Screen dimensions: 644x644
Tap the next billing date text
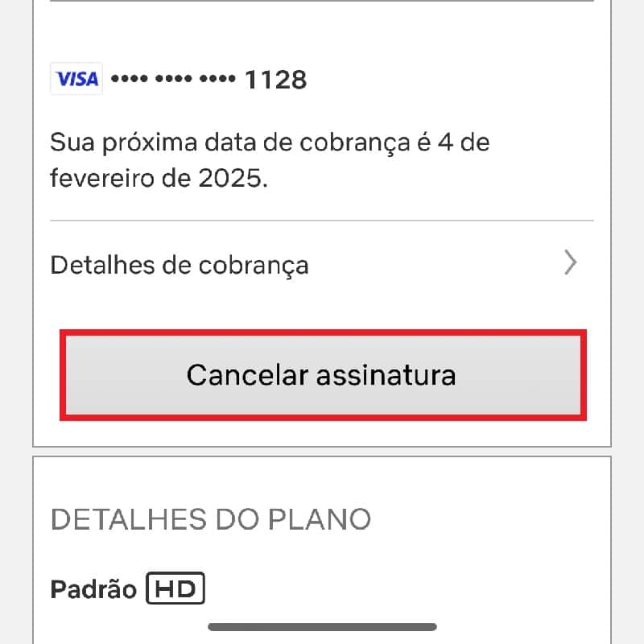[270, 160]
